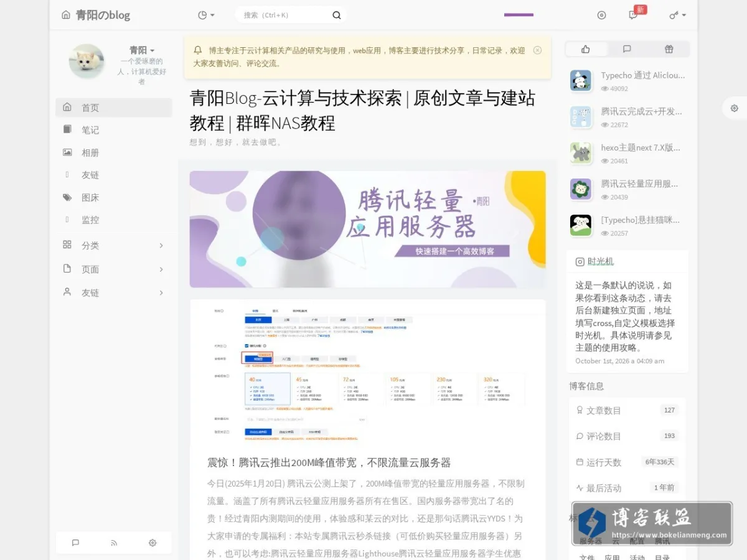747x560 pixels.
Task: Click the lightbulb icon beside 文章数目
Action: [x=580, y=411]
